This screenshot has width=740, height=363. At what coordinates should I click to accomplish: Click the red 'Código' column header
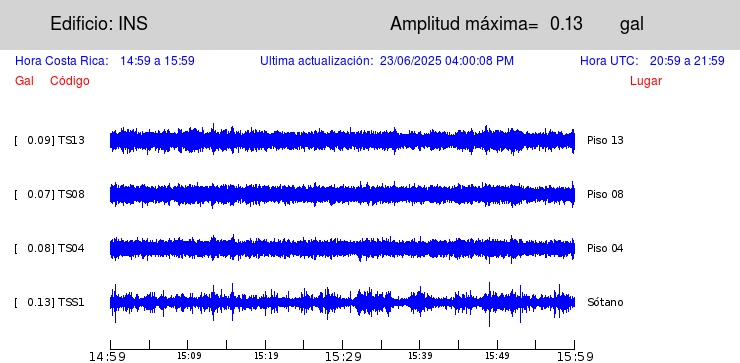point(70,81)
